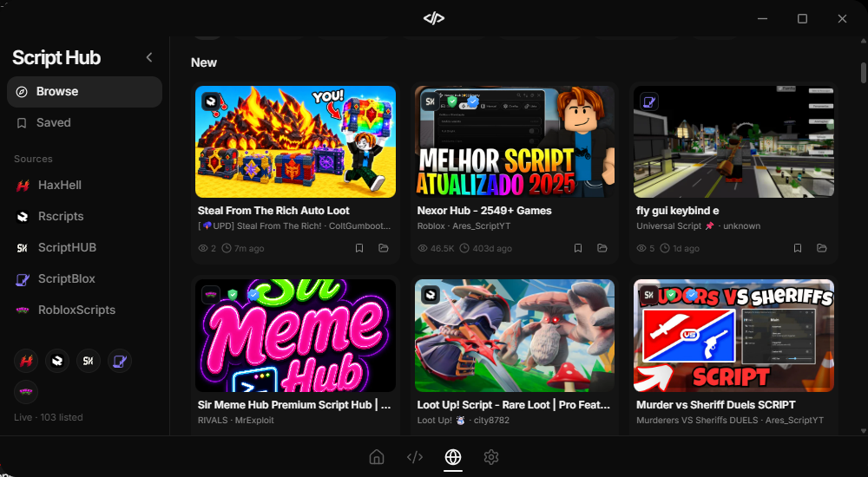Viewport: 868px width, 477px height.
Task: Click the Rscripts badge on Steal From The Rich thumbnail
Action: (x=211, y=101)
